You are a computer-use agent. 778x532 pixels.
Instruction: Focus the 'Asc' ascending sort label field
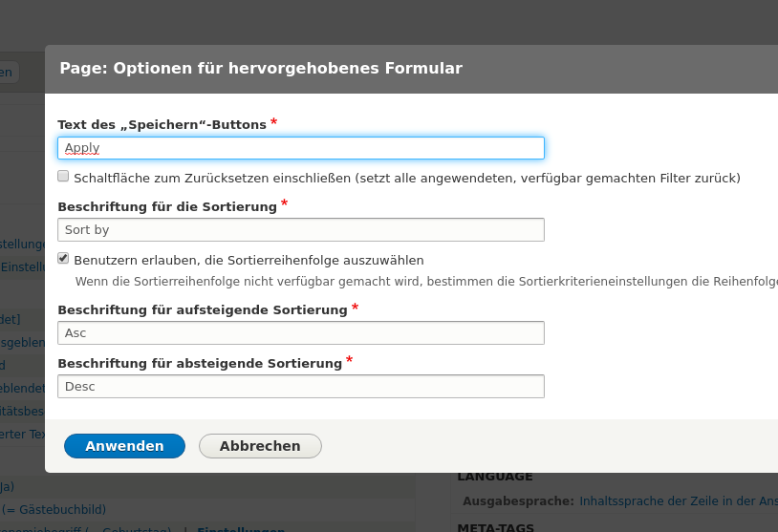(x=300, y=333)
